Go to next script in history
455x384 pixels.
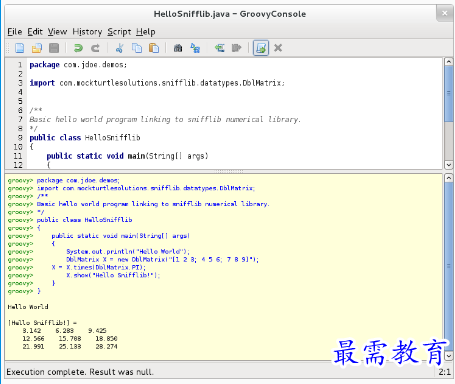coord(236,48)
